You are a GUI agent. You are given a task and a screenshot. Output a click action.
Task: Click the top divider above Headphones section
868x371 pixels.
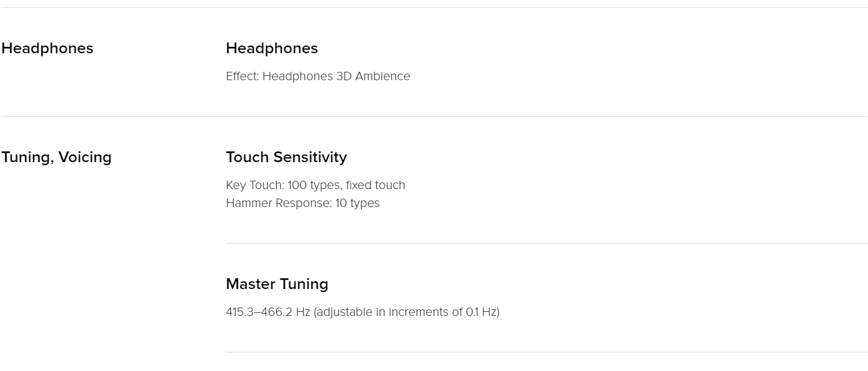coord(434,7)
